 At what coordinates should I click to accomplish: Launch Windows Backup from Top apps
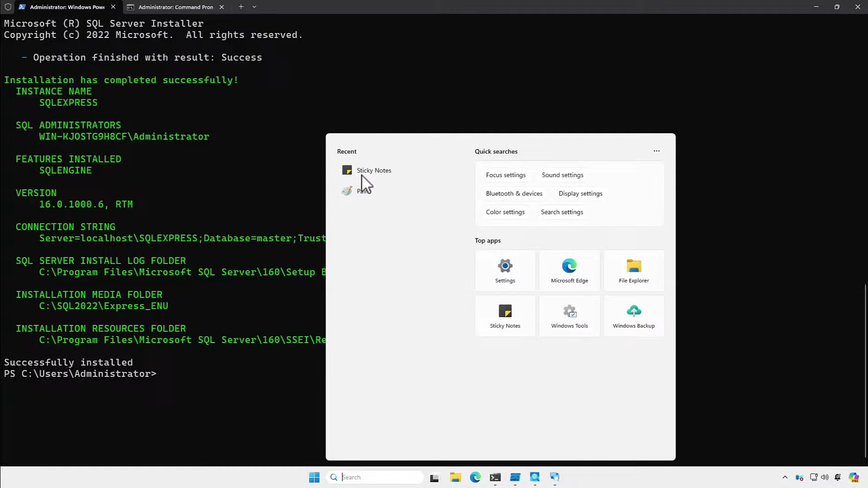click(633, 316)
